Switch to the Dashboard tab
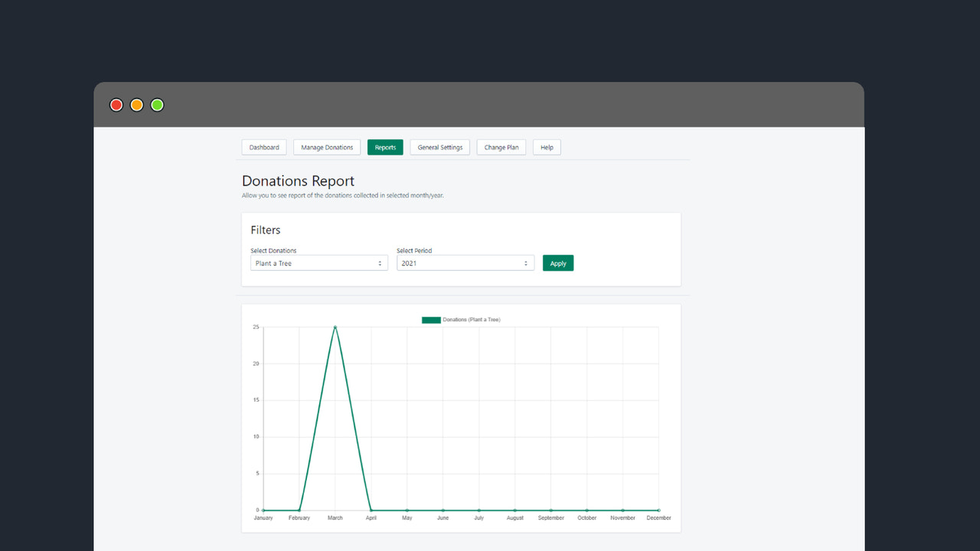 263,147
